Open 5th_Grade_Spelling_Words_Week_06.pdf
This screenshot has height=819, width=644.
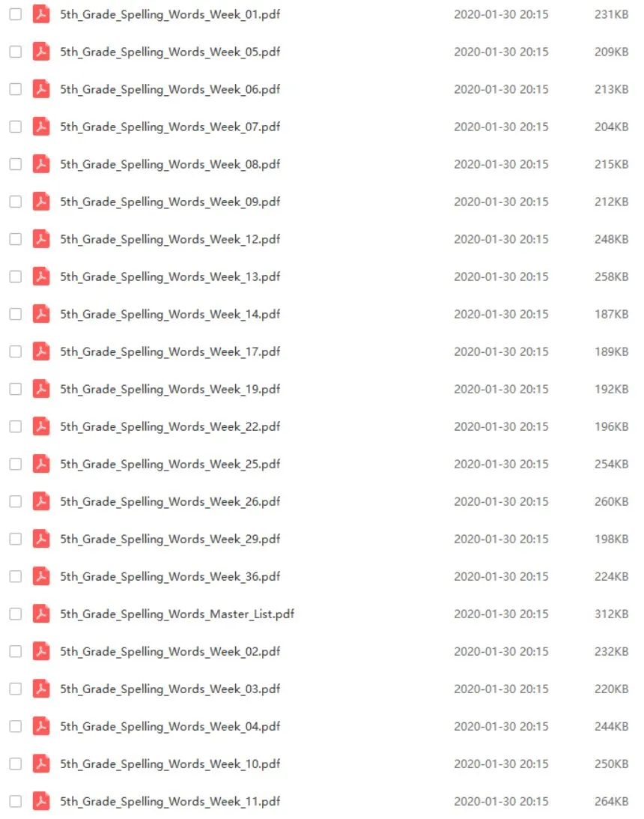[x=170, y=89]
